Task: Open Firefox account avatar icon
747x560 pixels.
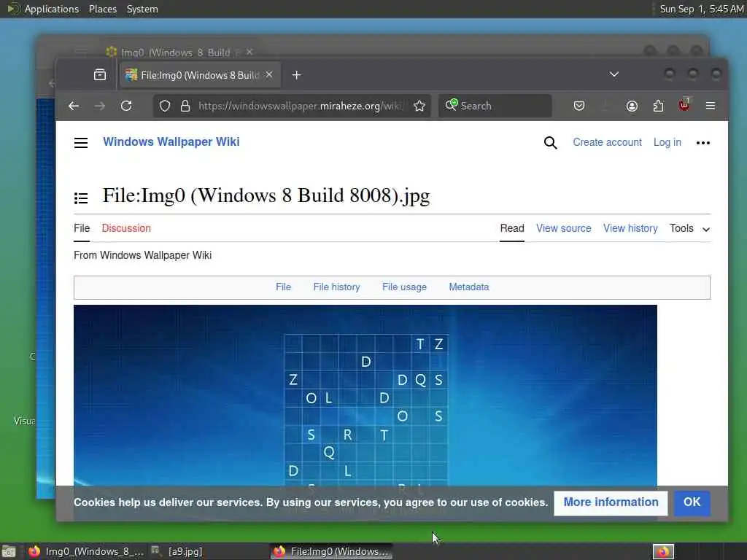Action: 632,106
